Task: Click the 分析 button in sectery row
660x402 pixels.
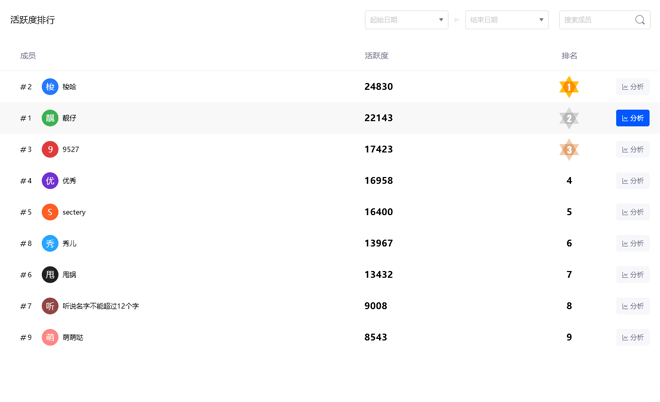Action: (x=632, y=212)
